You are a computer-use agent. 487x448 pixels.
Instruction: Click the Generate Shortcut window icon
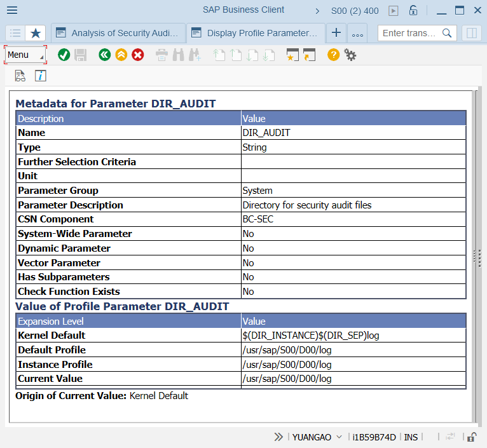310,55
